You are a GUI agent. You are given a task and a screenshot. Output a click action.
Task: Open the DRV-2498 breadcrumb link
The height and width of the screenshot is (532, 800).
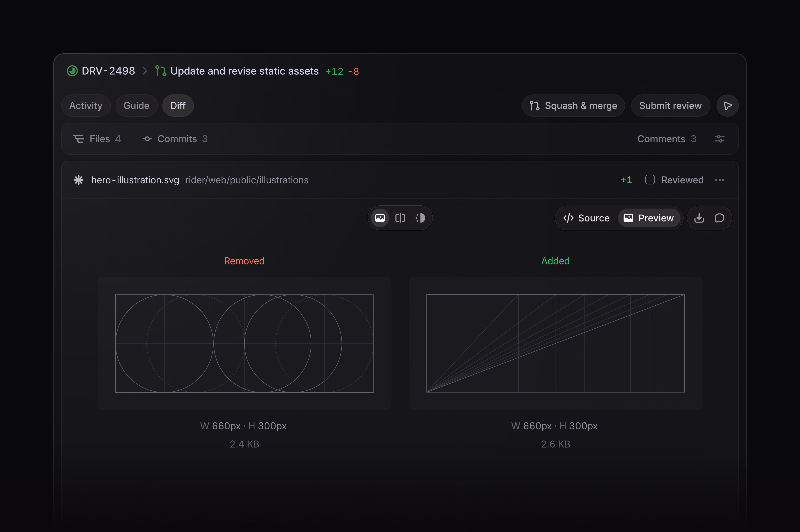pyautogui.click(x=108, y=71)
